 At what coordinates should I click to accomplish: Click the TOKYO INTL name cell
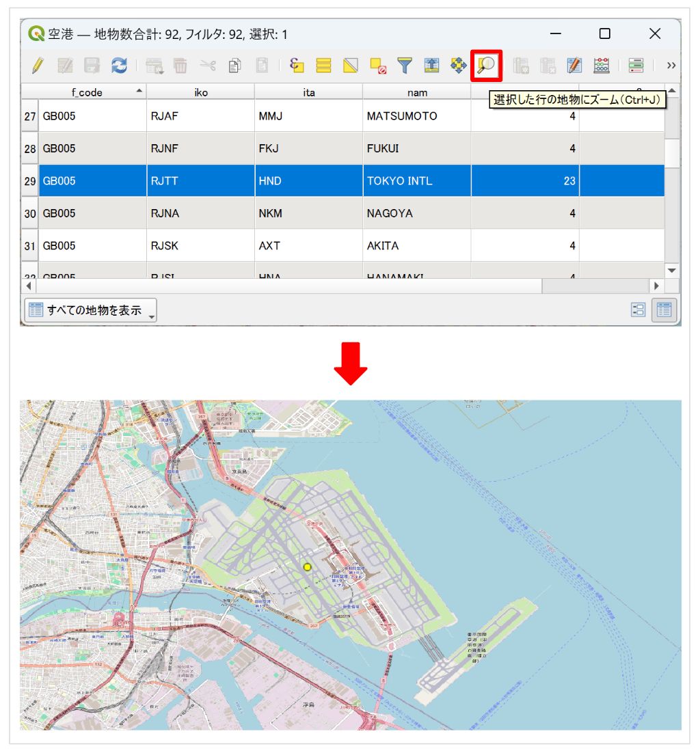pyautogui.click(x=417, y=181)
